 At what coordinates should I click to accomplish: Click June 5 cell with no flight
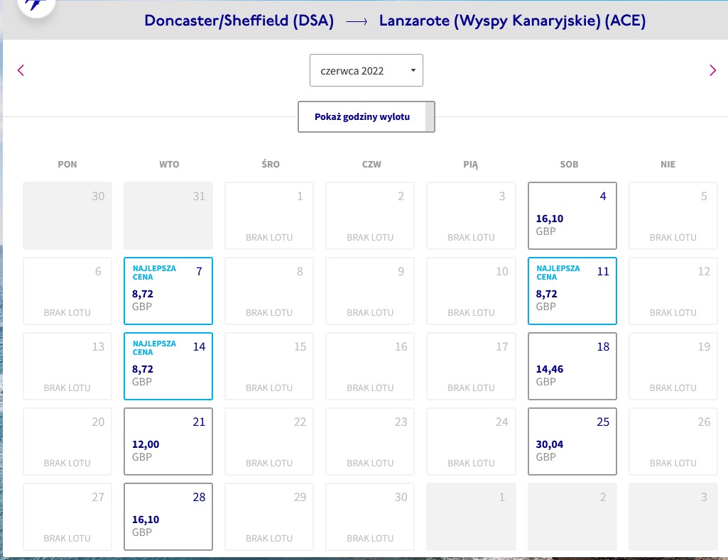pos(673,216)
